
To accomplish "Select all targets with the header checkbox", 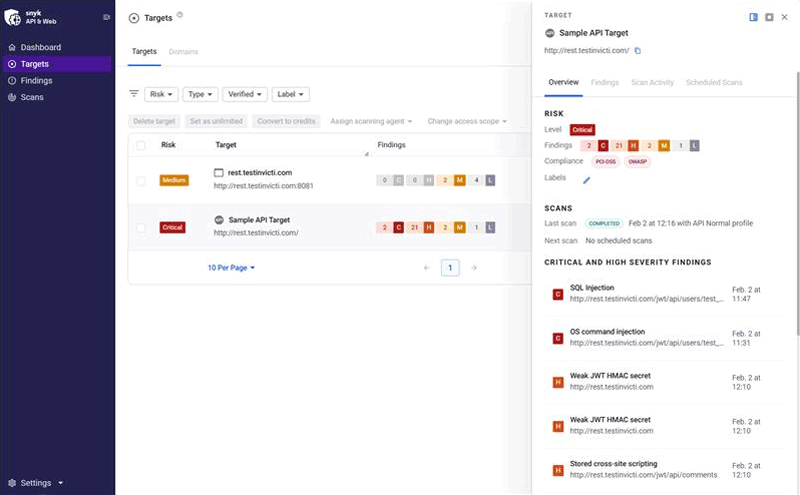I will pyautogui.click(x=141, y=145).
